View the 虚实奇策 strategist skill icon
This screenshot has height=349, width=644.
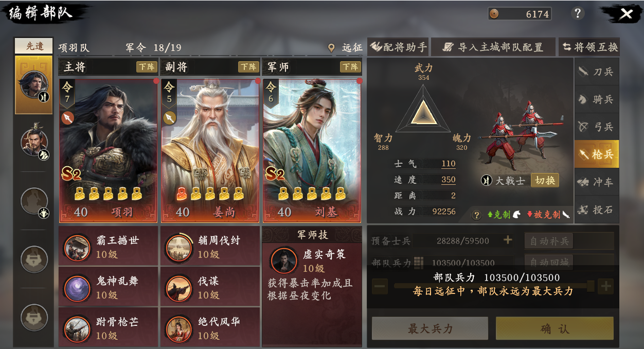[283, 261]
